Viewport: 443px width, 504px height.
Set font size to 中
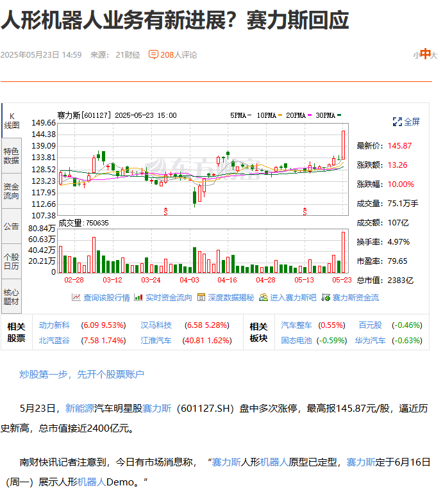point(425,54)
